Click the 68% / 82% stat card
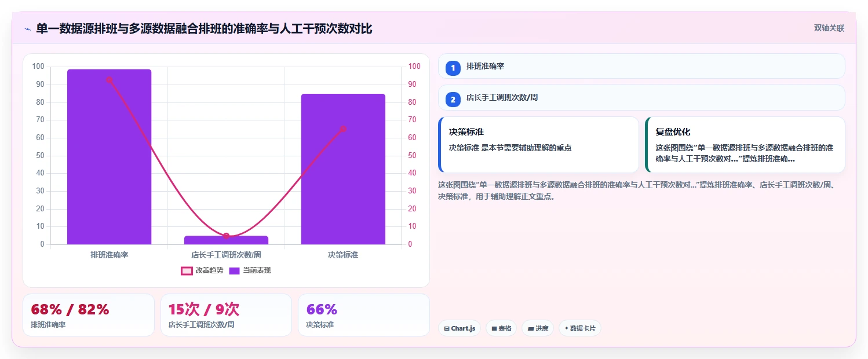Viewport: 868px width, 359px height. coord(88,315)
